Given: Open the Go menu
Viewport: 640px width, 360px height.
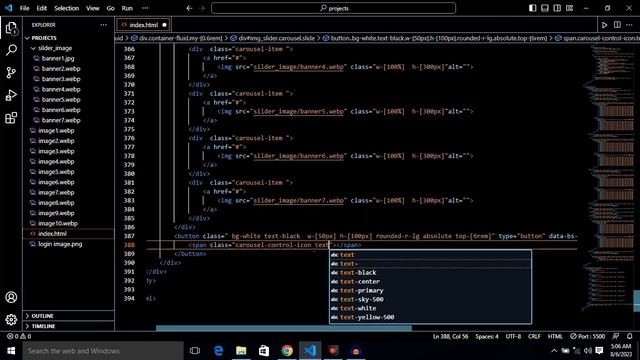Looking at the screenshot, I should pyautogui.click(x=111, y=8).
